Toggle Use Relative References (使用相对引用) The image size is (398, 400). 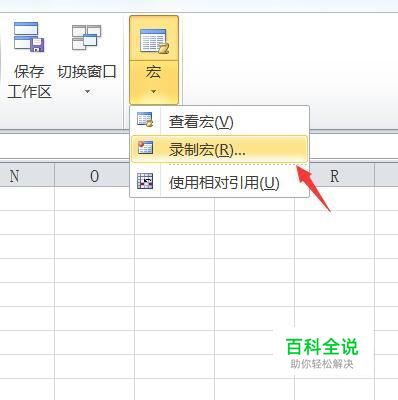coord(219,182)
